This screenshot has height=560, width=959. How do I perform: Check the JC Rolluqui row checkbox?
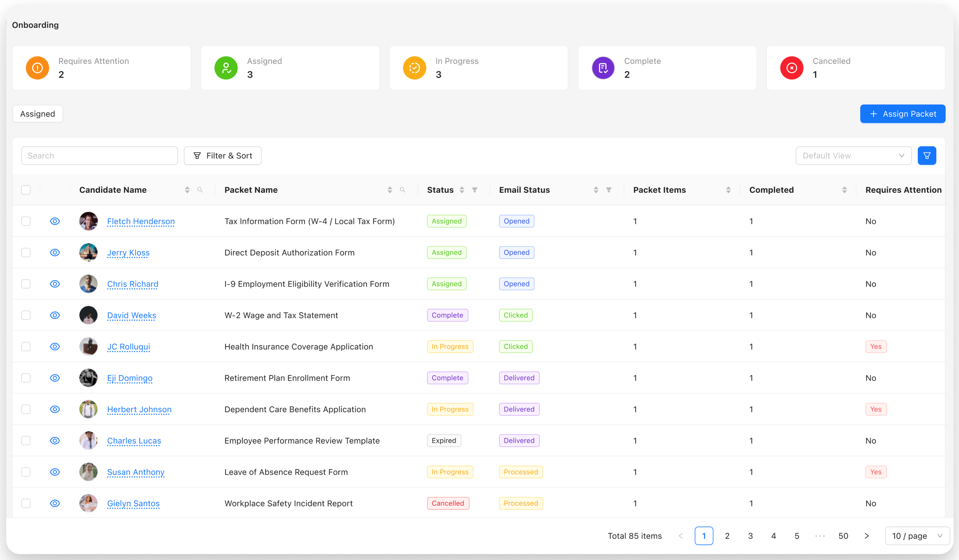point(26,346)
